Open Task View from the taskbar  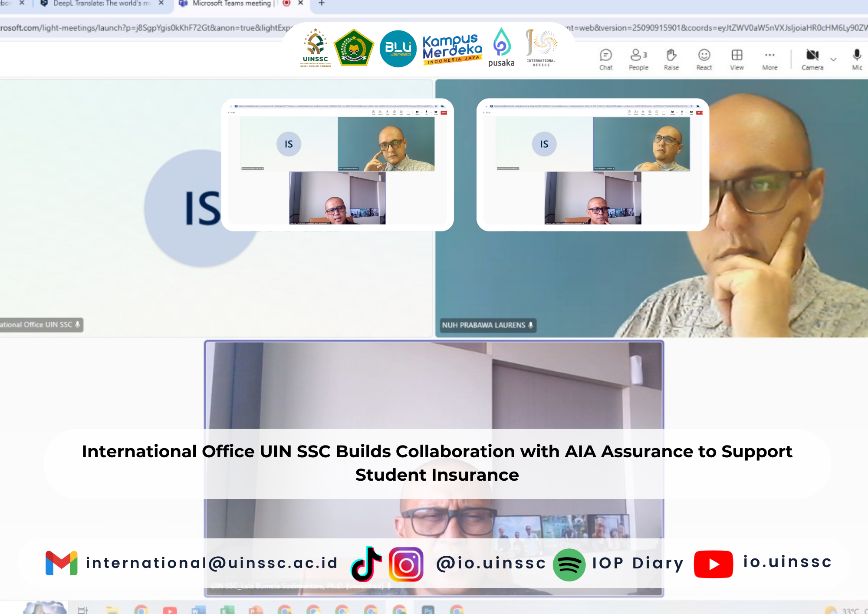[x=83, y=610]
